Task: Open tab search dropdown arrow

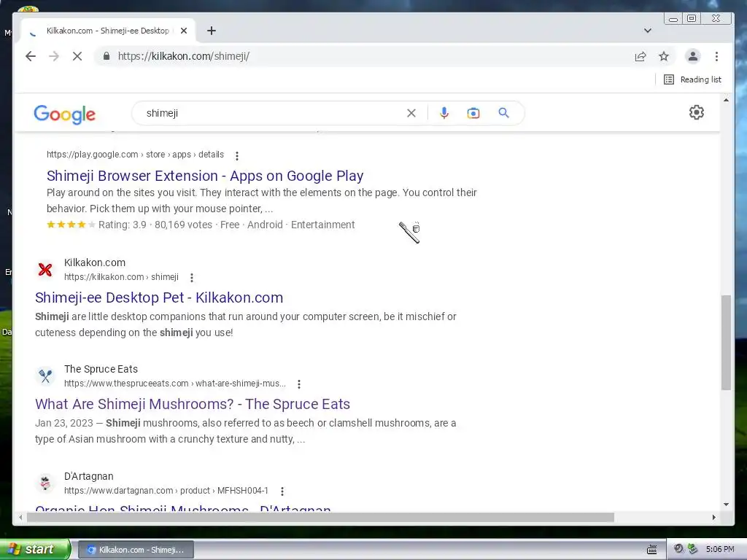Action: tap(648, 31)
